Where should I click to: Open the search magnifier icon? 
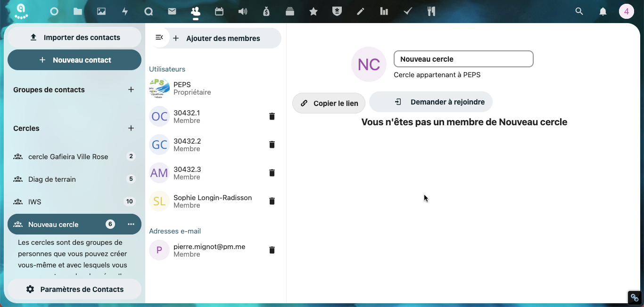[579, 12]
